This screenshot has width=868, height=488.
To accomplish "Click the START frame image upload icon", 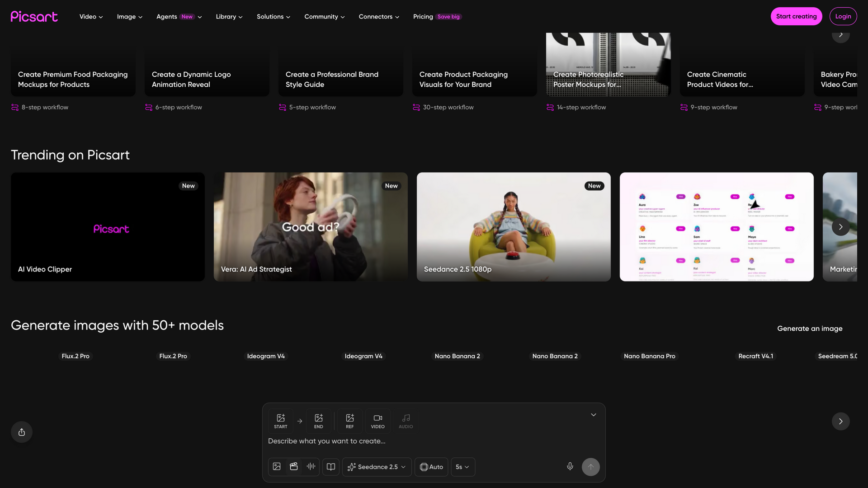I will tap(280, 421).
